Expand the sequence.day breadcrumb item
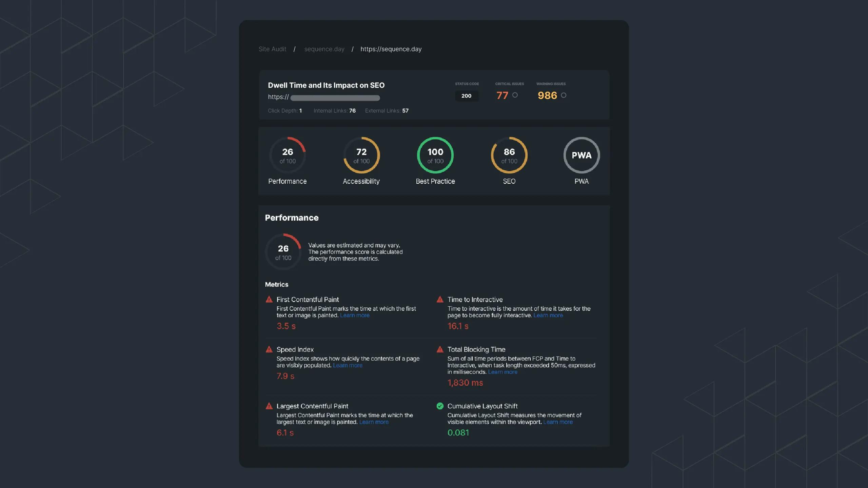868x488 pixels. pyautogui.click(x=324, y=49)
